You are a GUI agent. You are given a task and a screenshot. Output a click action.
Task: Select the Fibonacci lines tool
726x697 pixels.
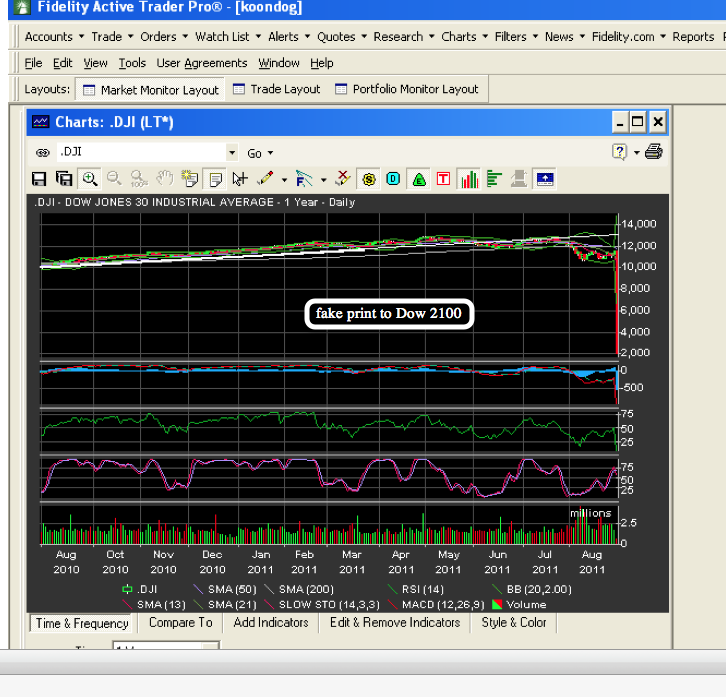coord(304,179)
